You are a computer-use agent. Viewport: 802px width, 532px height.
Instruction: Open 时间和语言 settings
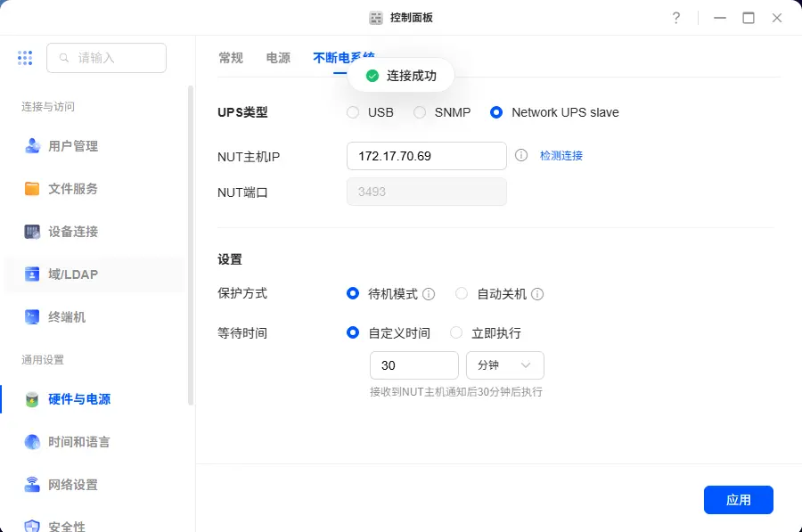[x=78, y=442]
